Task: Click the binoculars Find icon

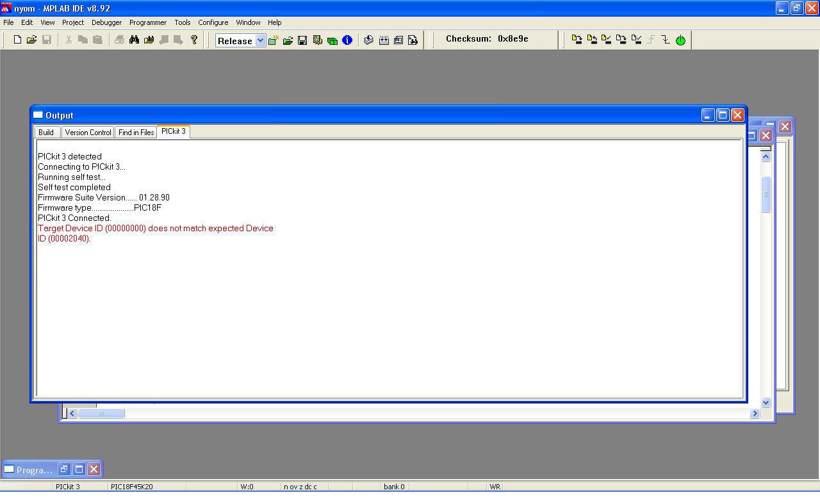Action: 134,40
